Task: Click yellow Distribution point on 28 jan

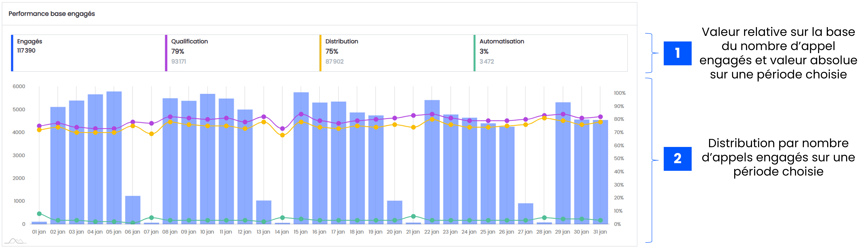Action: 544,118
